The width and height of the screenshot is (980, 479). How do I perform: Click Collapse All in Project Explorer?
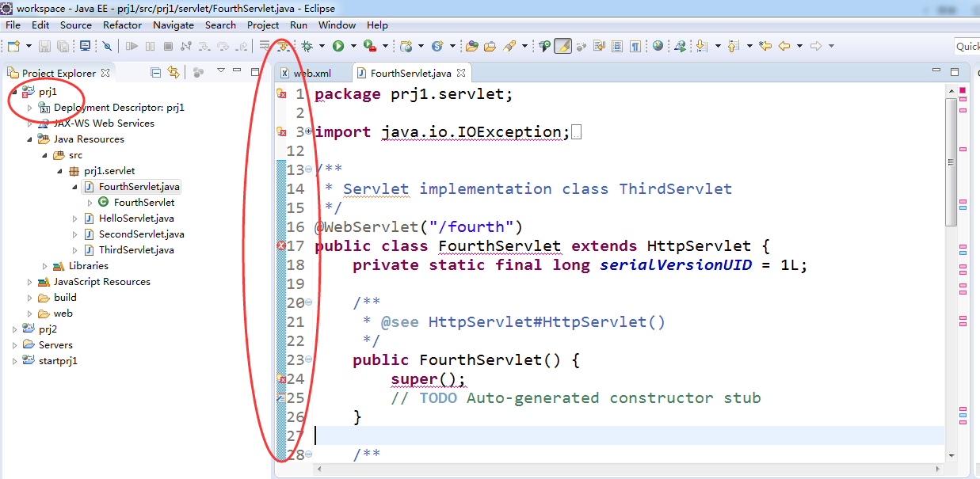click(156, 73)
